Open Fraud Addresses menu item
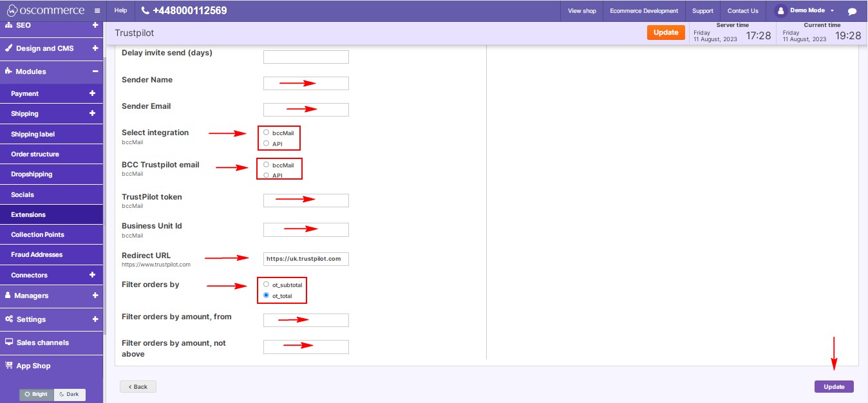The height and width of the screenshot is (403, 868). [x=52, y=255]
